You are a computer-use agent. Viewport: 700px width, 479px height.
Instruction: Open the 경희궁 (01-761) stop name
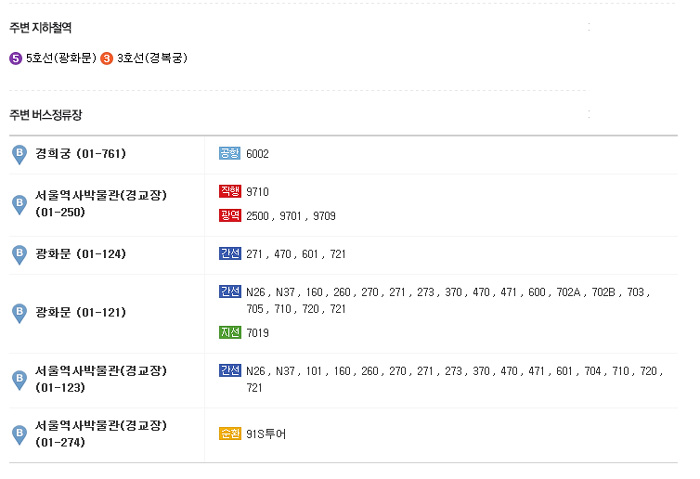(x=81, y=154)
